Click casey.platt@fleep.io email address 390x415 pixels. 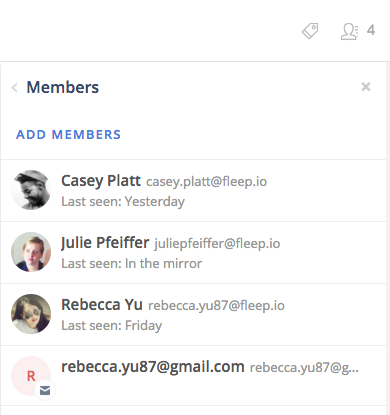(x=206, y=182)
